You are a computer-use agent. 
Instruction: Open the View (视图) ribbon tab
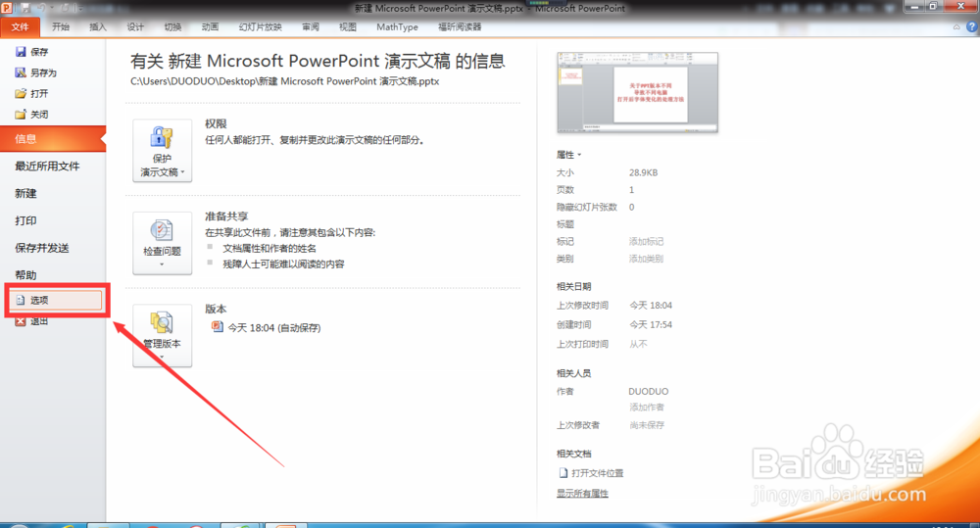[348, 26]
